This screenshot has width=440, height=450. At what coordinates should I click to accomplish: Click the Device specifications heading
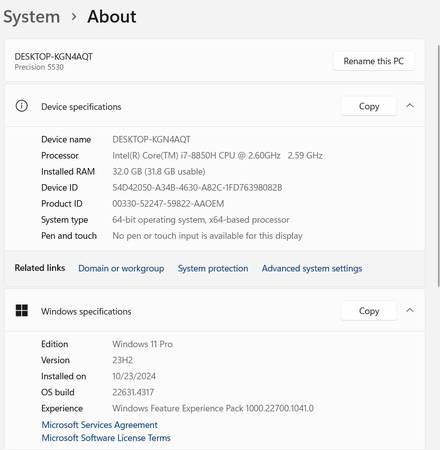[x=81, y=107]
